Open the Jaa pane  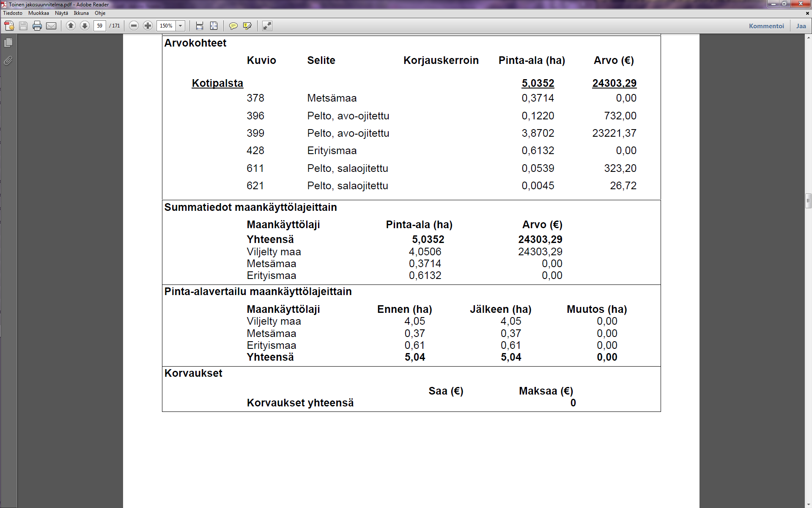pyautogui.click(x=801, y=26)
